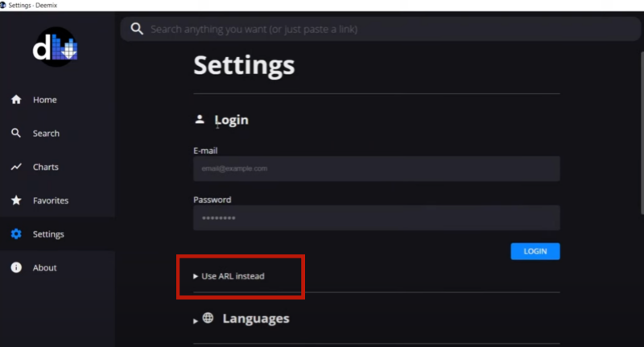
Task: Click the Deemix app icon in the title bar
Action: (3, 6)
